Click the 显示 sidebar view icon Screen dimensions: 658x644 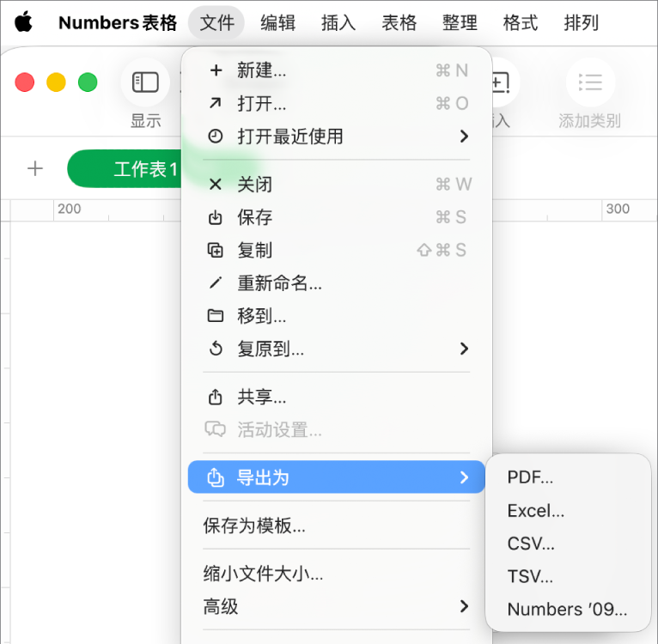click(x=145, y=82)
